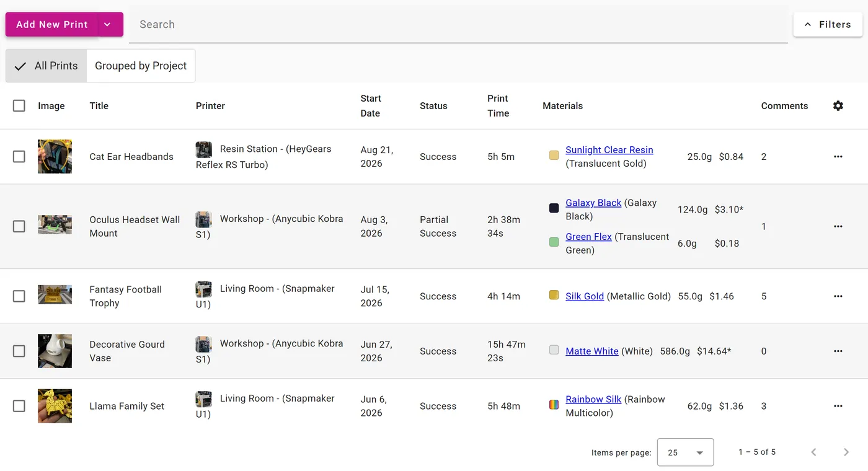Open the Sunlight Clear Resin material link
The height and width of the screenshot is (471, 868).
click(609, 150)
